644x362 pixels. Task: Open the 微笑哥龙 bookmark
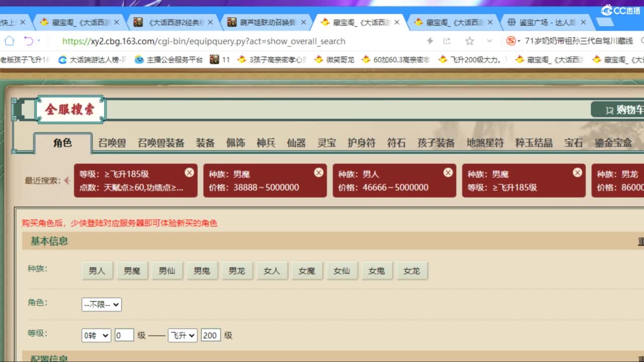(x=334, y=59)
